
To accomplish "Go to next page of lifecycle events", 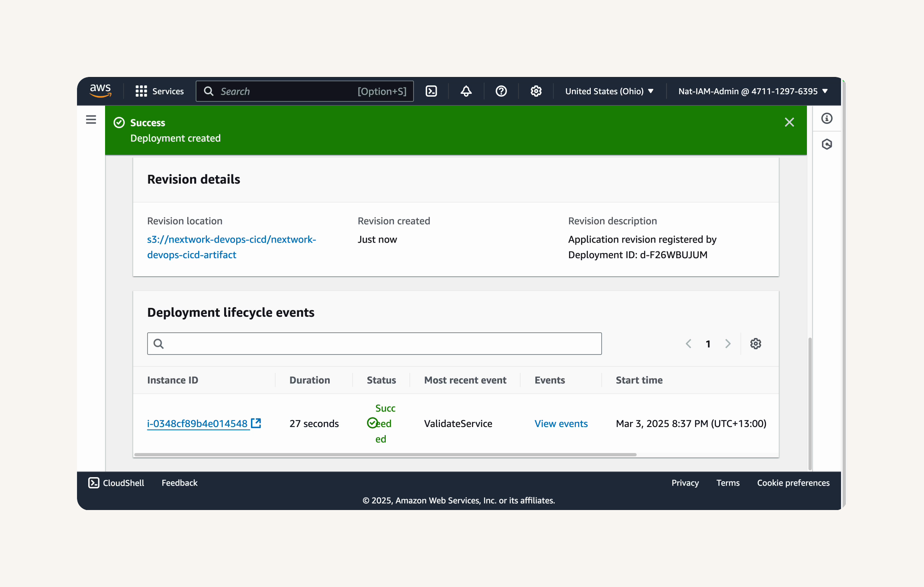I will pos(728,344).
